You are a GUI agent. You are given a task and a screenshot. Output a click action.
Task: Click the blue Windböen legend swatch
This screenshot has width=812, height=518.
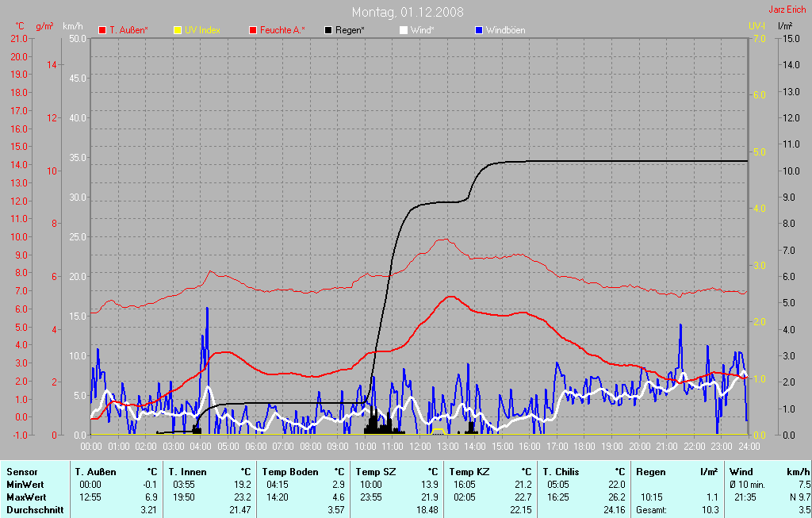tap(478, 30)
